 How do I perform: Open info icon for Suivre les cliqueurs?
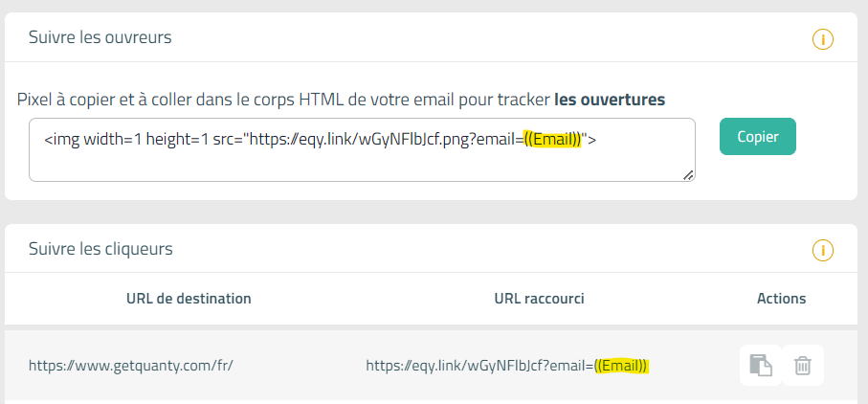tap(823, 250)
